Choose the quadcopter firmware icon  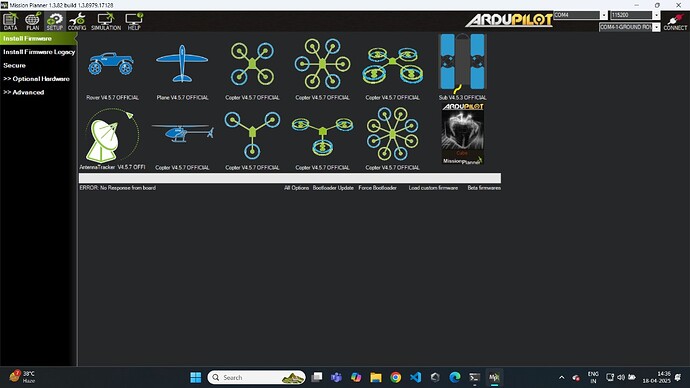coord(252,64)
